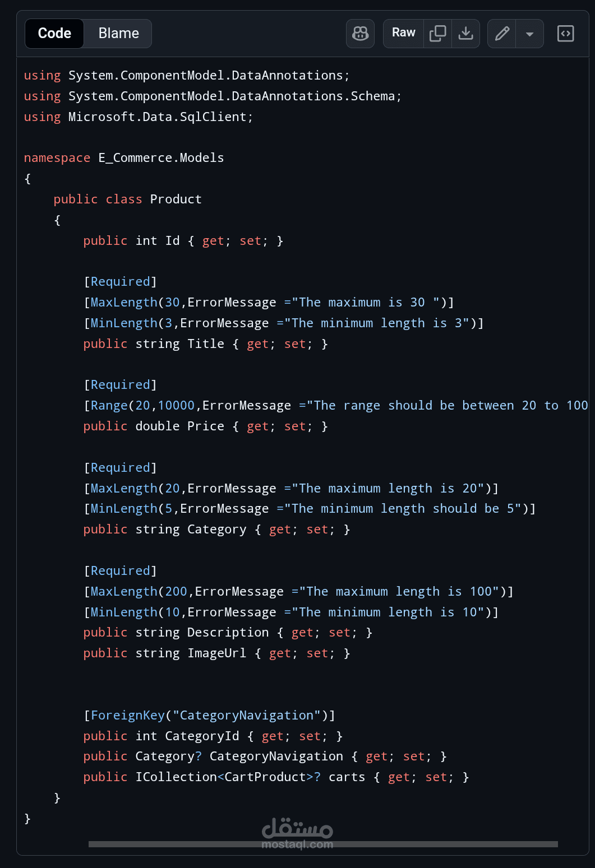Click the ForeignKey attribute text

coord(128,716)
